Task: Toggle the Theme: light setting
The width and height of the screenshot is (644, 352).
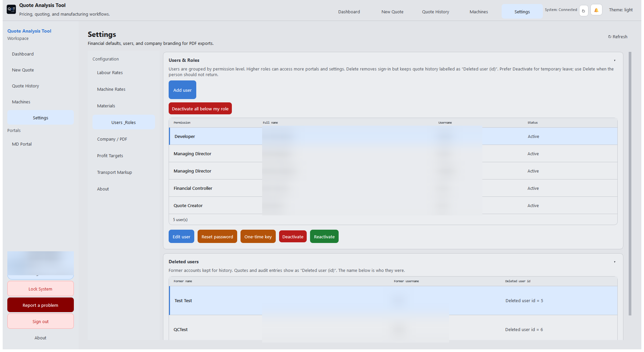Action: (621, 10)
